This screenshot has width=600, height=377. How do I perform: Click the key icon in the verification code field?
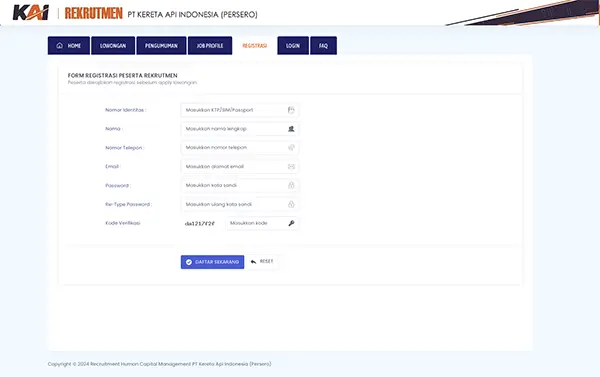pos(291,223)
